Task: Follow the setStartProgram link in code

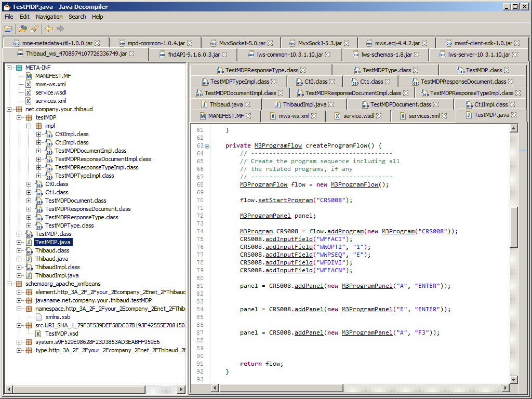Action: click(x=285, y=200)
